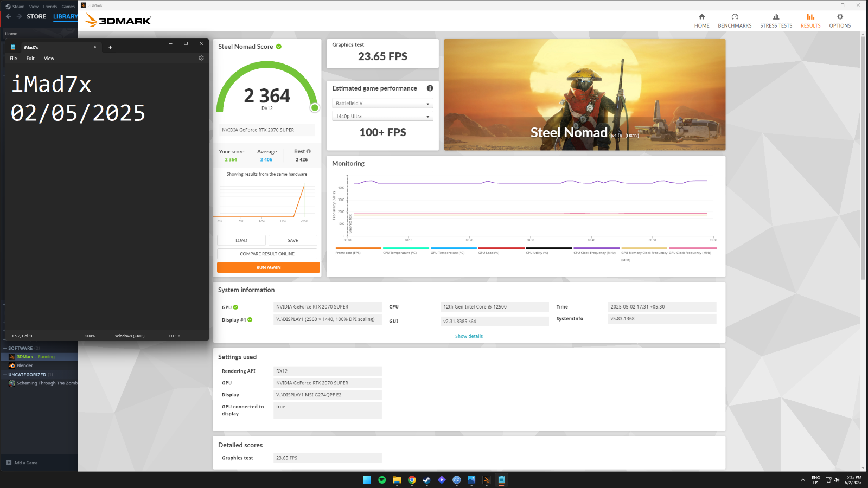Open the 3DMark HOME section
Viewport: 868px width, 488px height.
[x=701, y=21]
